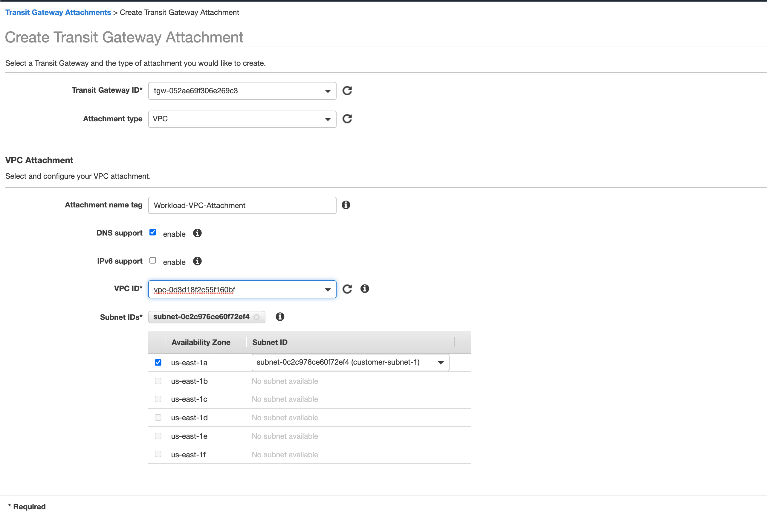Image resolution: width=767 pixels, height=532 pixels.
Task: Show info for VPC ID
Action: click(x=365, y=289)
